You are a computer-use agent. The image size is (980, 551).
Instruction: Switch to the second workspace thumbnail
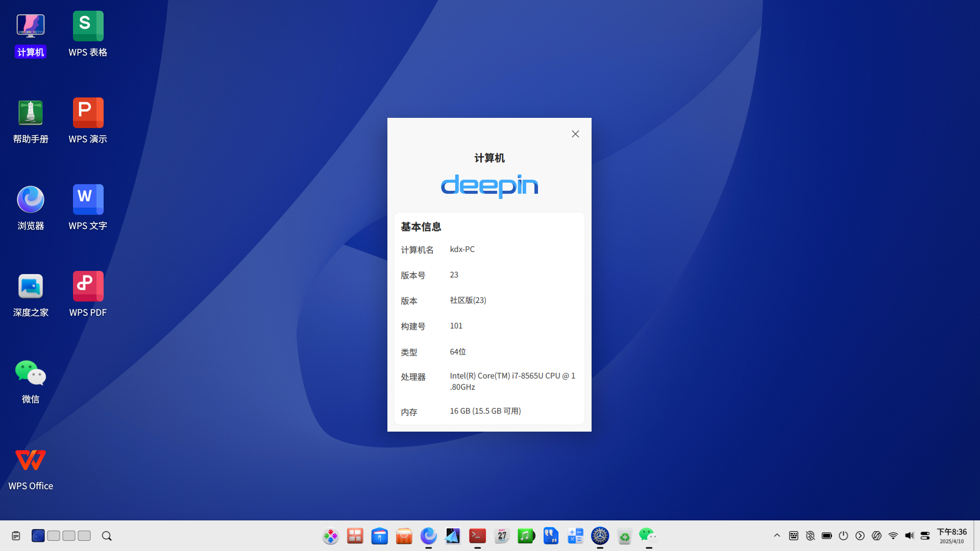pos(54,536)
